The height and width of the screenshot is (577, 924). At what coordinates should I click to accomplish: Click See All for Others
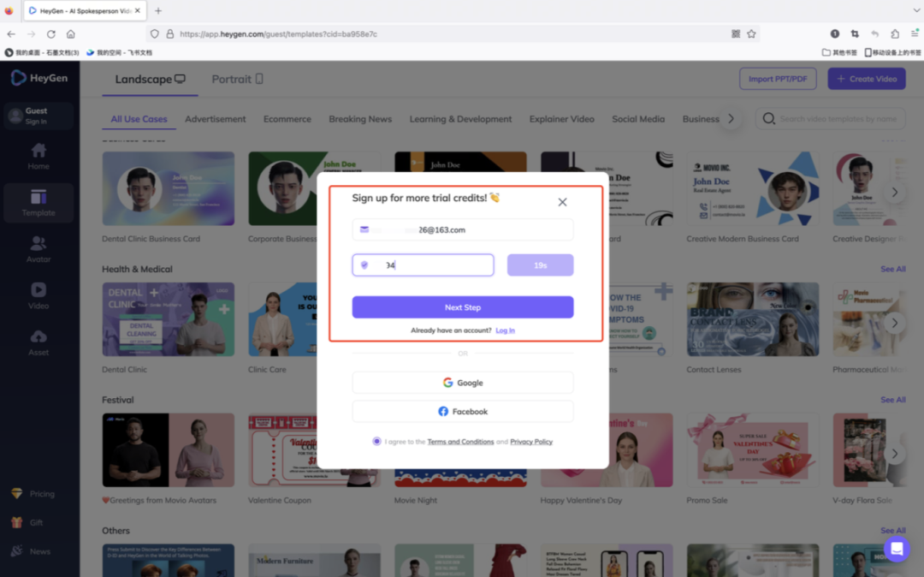[x=892, y=531]
